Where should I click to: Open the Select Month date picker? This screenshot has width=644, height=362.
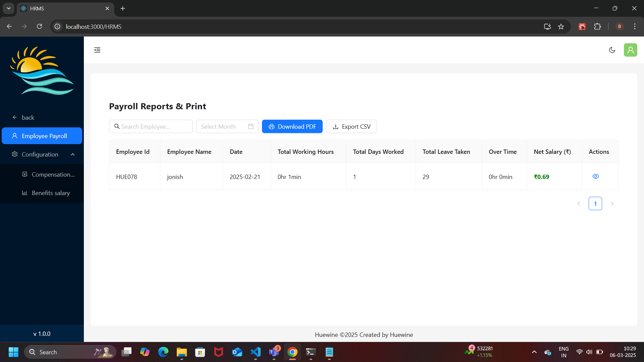pos(227,126)
